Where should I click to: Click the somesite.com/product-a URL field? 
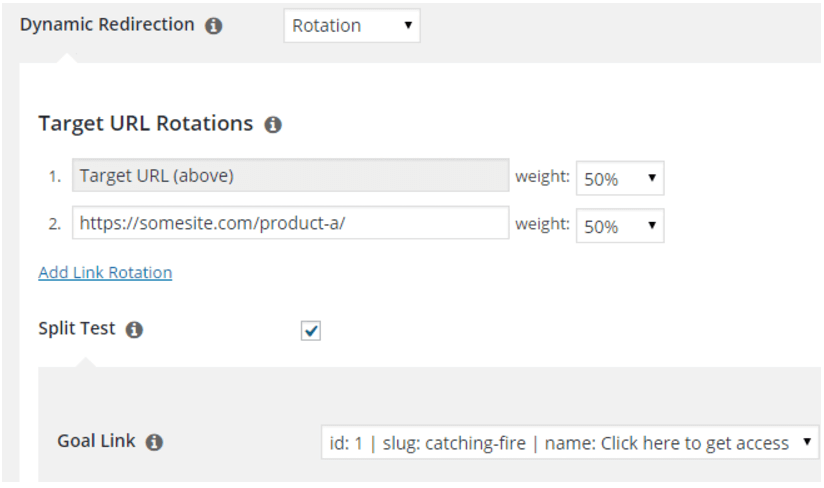click(x=290, y=223)
